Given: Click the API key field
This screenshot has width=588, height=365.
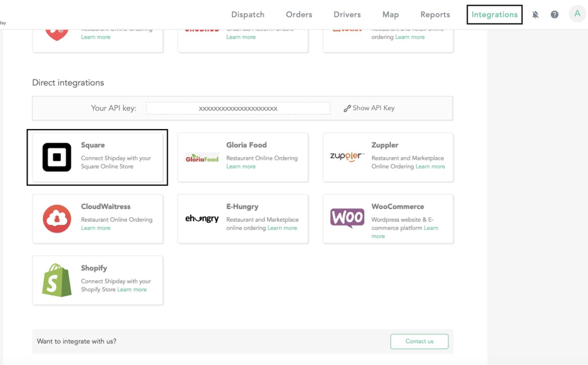Looking at the screenshot, I should tap(238, 108).
